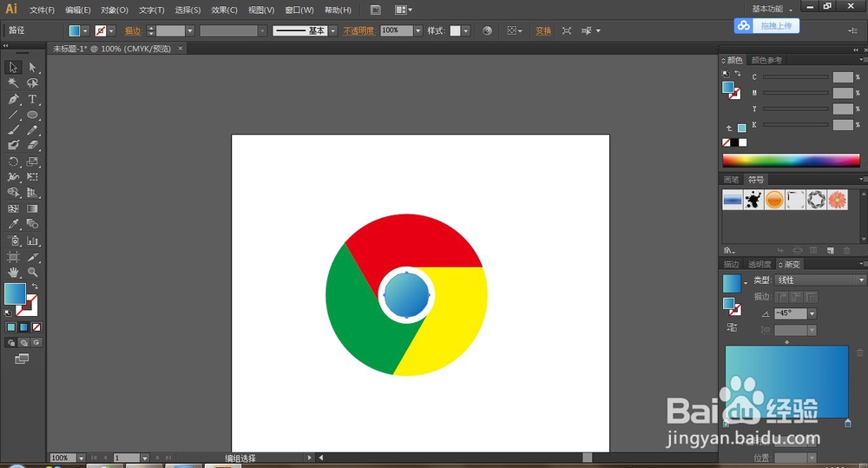Open the fill color dropdown in control bar

coord(85,31)
